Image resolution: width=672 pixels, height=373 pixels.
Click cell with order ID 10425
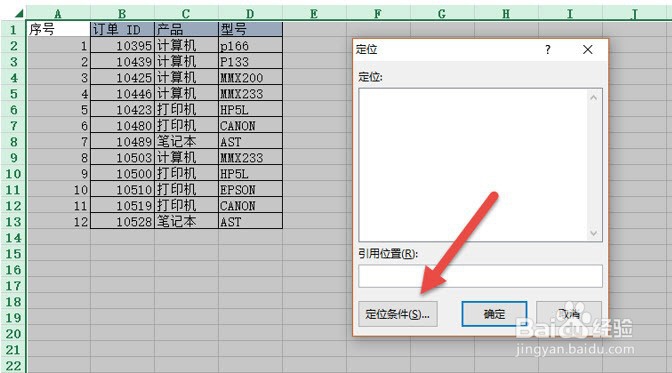click(x=122, y=78)
